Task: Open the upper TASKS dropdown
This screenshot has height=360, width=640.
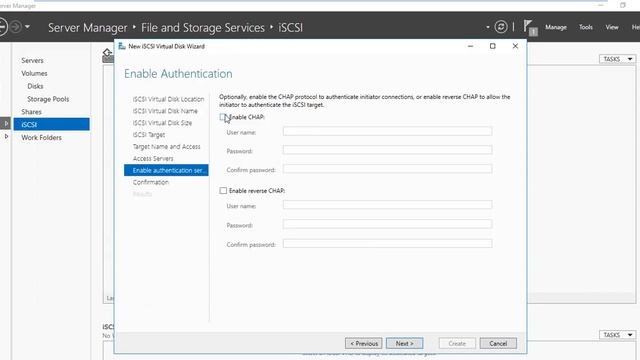Action: [x=617, y=59]
